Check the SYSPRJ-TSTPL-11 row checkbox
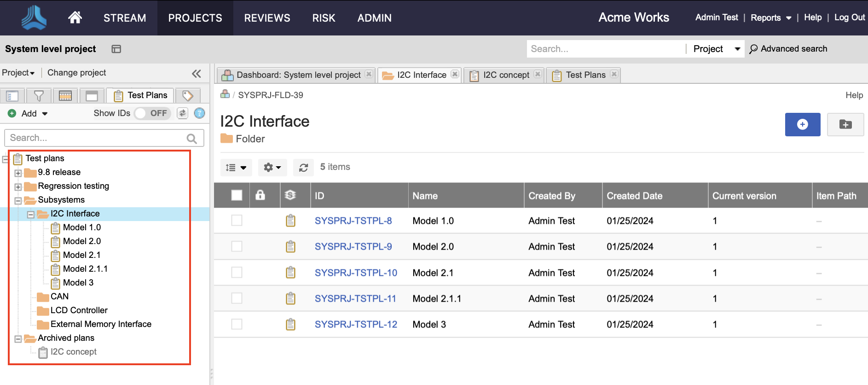The height and width of the screenshot is (385, 868). [237, 298]
